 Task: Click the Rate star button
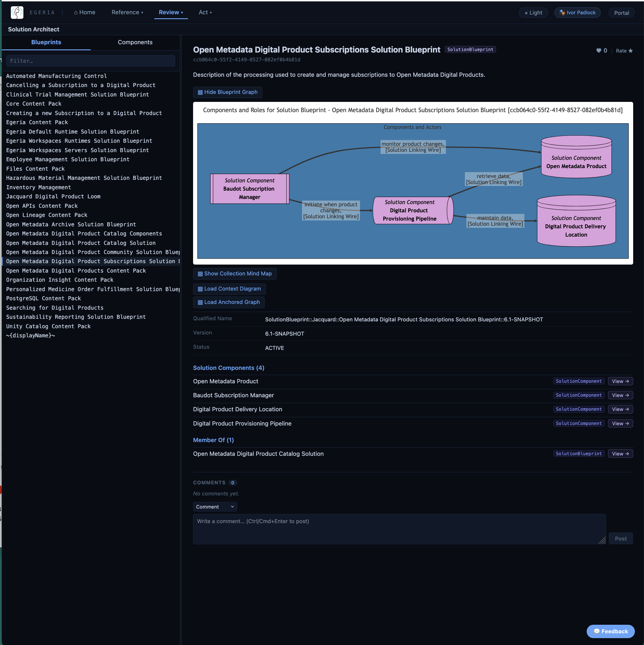tap(624, 51)
